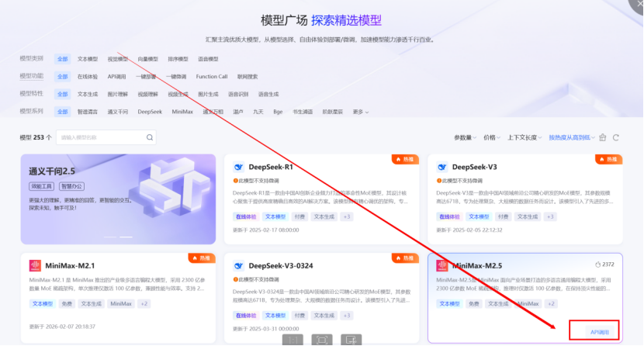Click the 效能工具 tag on the banner
The width and height of the screenshot is (644, 346).
pyautogui.click(x=41, y=186)
